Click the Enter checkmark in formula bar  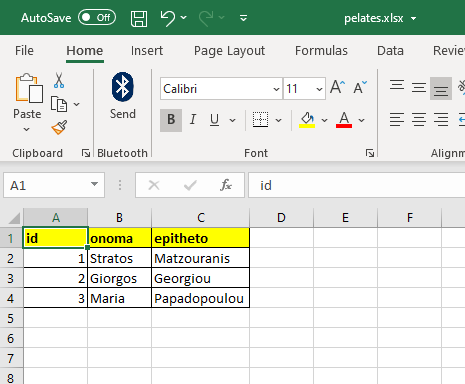pos(190,185)
